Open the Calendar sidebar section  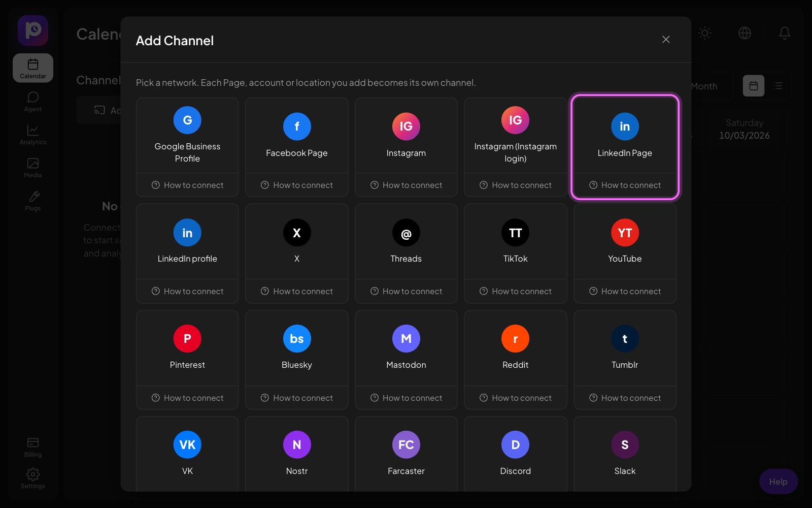click(33, 68)
